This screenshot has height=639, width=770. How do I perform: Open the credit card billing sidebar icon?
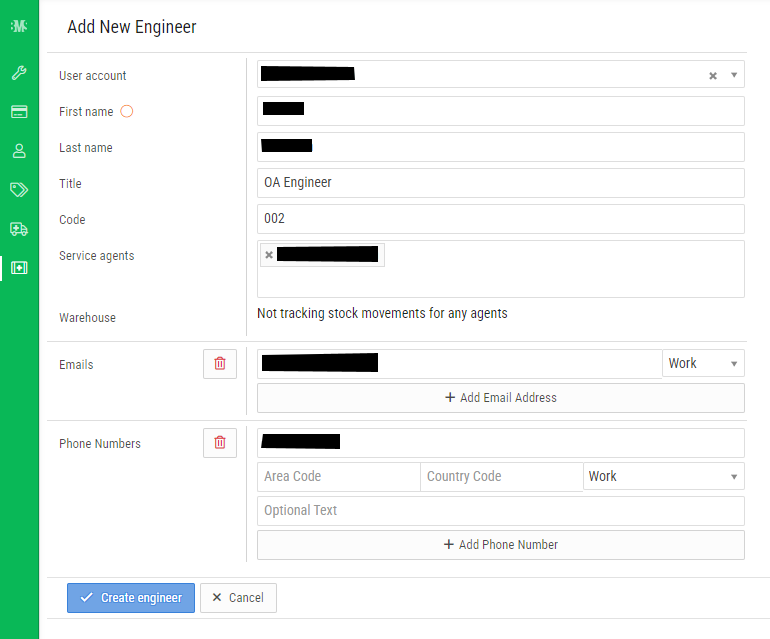tap(19, 112)
